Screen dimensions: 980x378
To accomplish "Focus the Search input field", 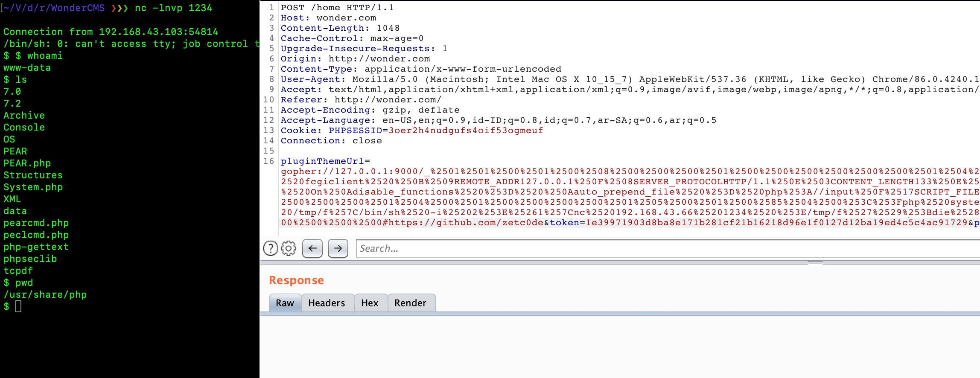I will point(668,248).
